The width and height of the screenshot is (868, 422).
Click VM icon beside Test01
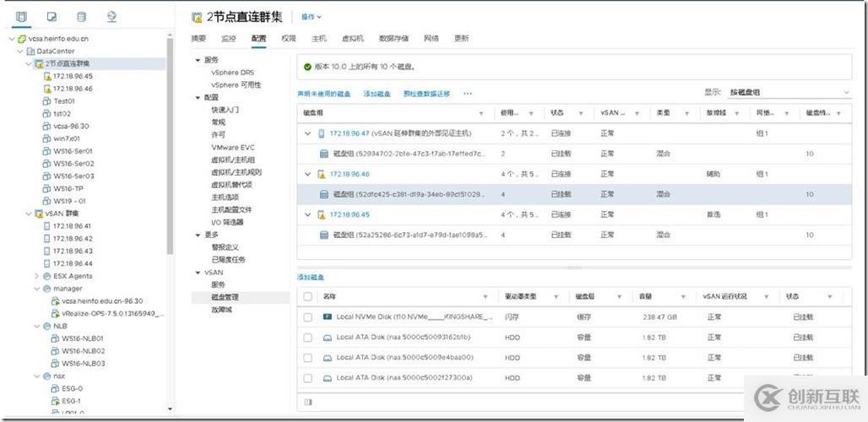(x=47, y=101)
